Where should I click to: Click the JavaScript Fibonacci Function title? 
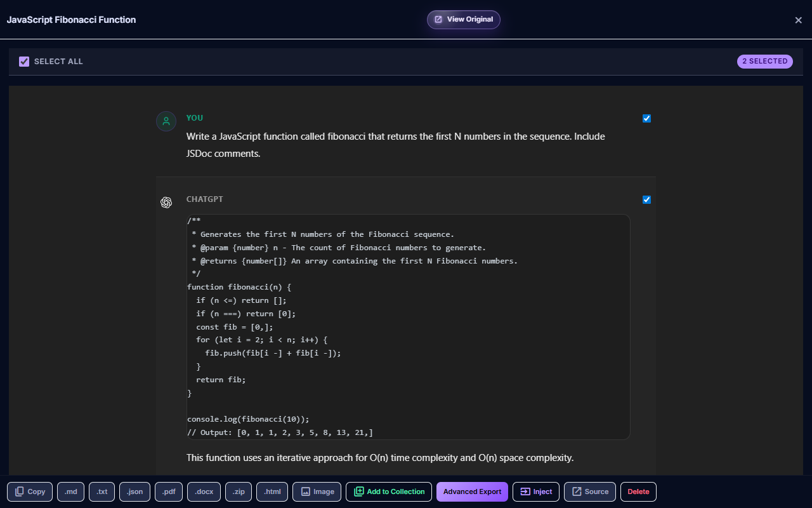(71, 20)
